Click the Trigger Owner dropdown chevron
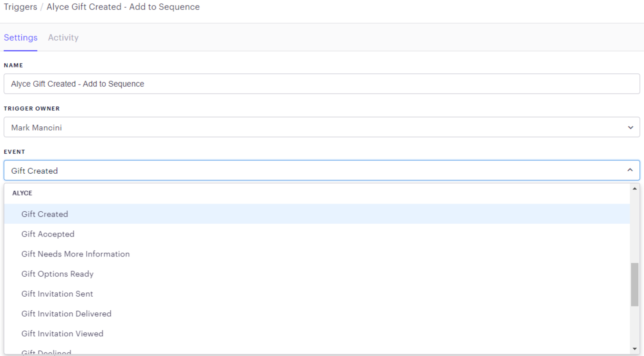 630,128
